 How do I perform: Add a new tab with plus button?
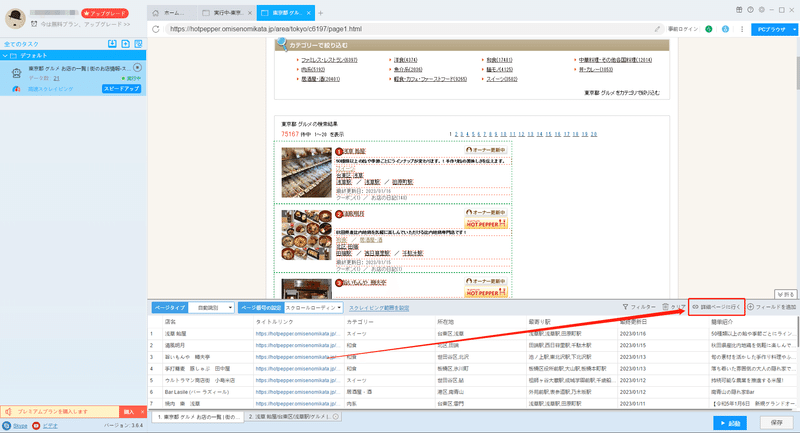[321, 13]
